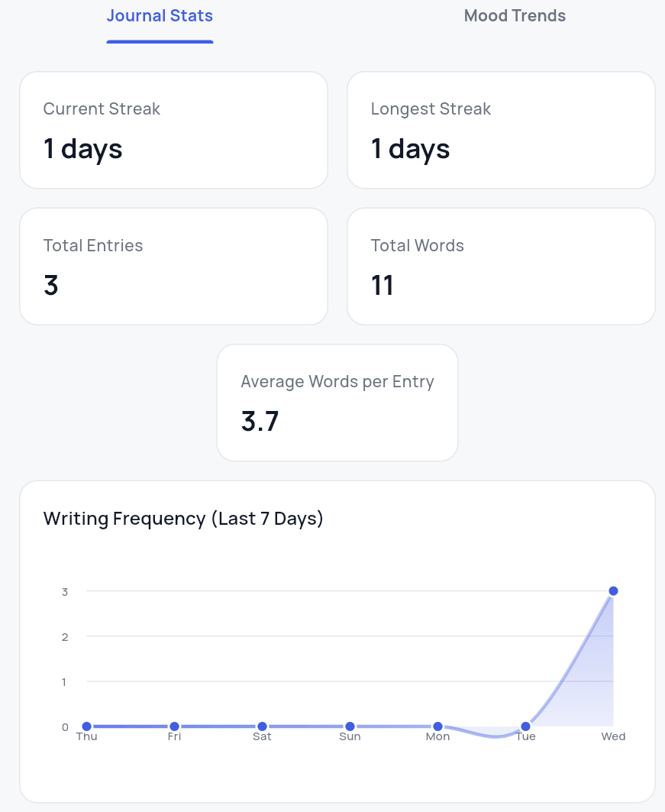Select the Monday data point on chart

[x=437, y=726]
